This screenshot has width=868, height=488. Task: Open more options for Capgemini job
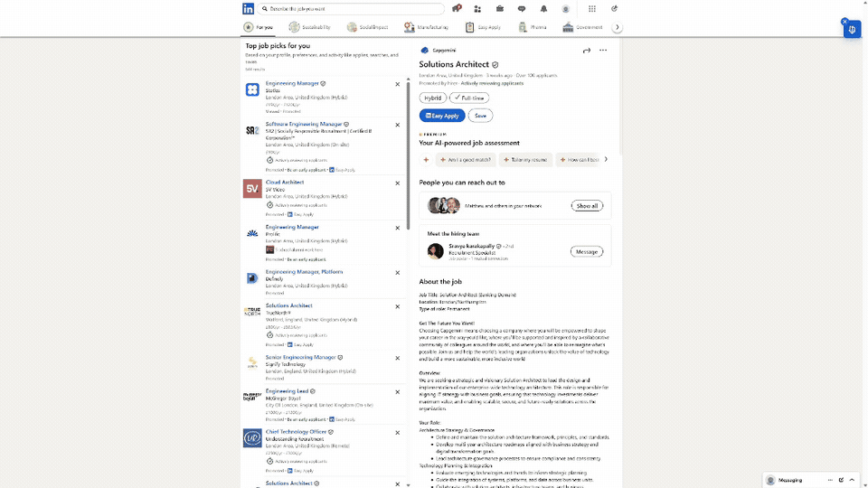point(603,51)
